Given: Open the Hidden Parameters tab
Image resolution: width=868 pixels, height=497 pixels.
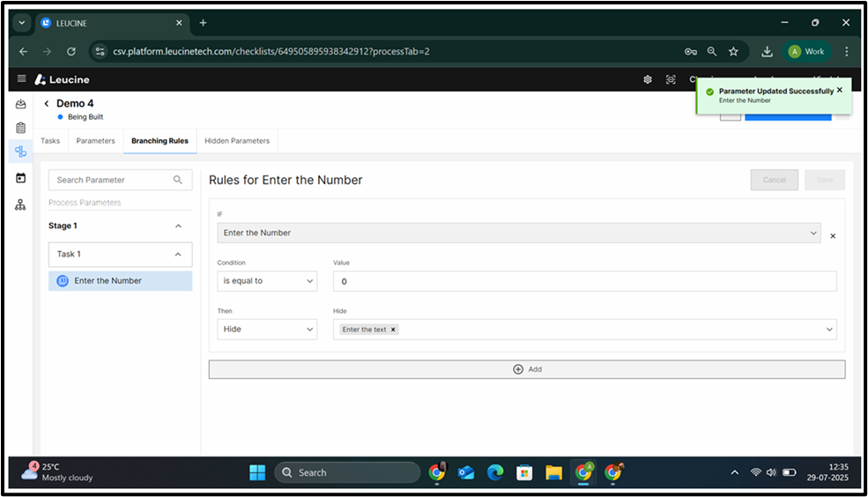Looking at the screenshot, I should pyautogui.click(x=237, y=141).
